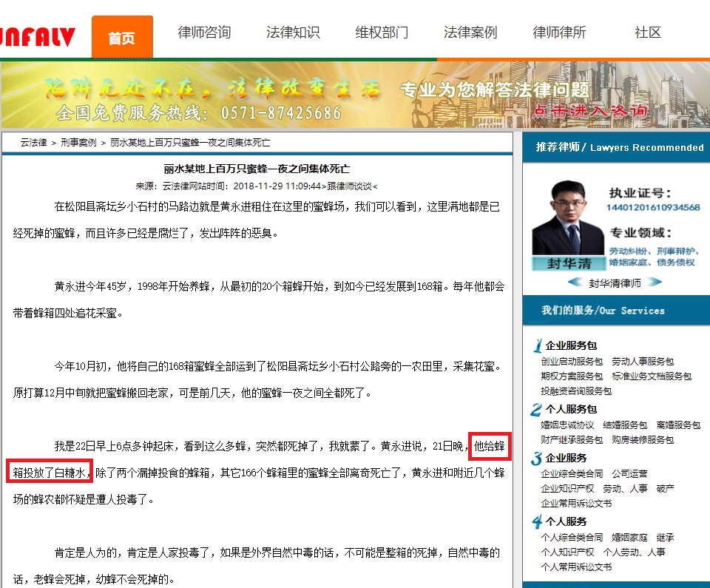This screenshot has height=588, width=710.
Task: Open 维权部门 navigation item
Action: point(382,33)
